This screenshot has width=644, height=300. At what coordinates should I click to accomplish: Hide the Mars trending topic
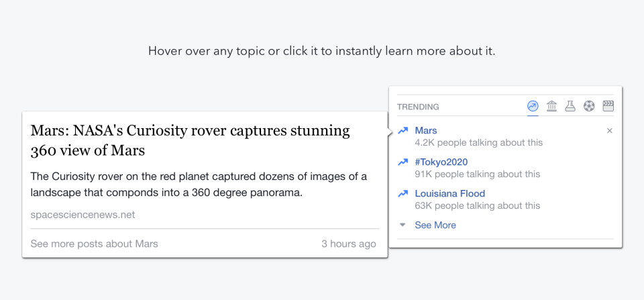609,131
